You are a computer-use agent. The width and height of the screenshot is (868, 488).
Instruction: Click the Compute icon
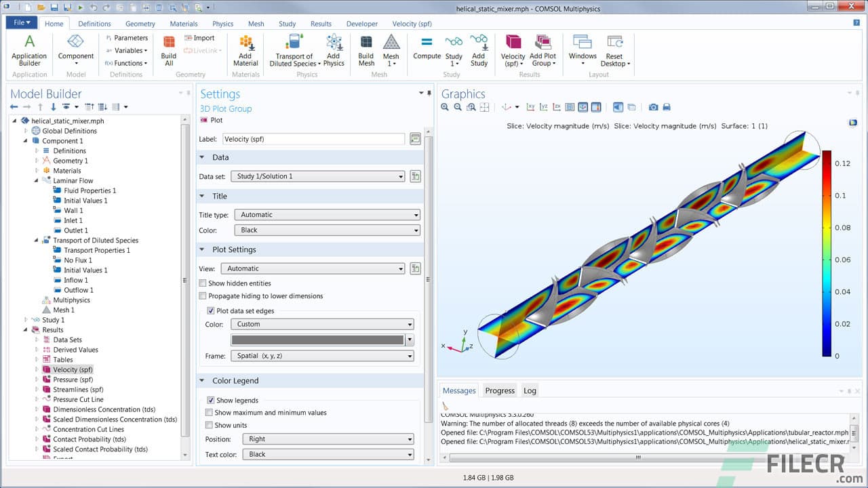[427, 47]
